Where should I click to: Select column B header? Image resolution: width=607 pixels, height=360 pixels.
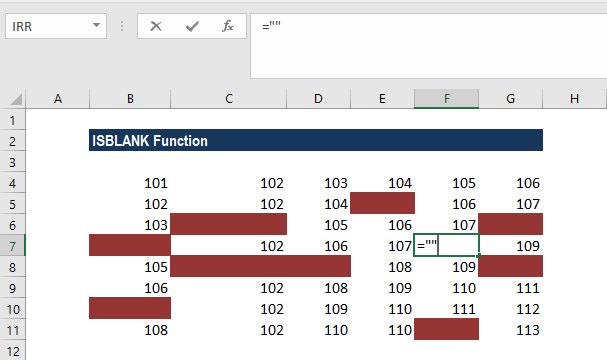[x=130, y=99]
